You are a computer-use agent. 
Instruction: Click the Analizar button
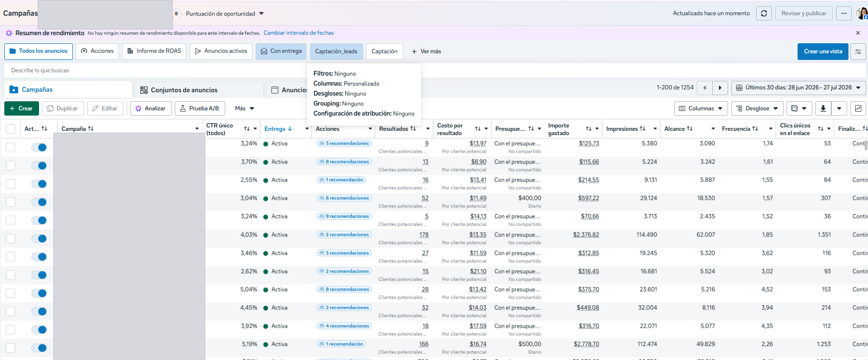click(151, 108)
